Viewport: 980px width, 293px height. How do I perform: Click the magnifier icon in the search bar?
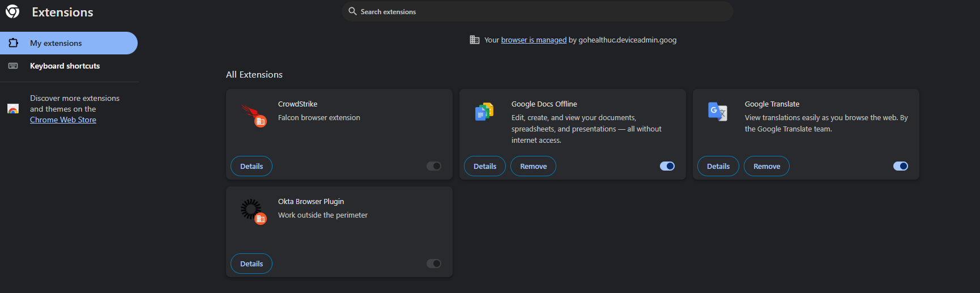pos(352,11)
